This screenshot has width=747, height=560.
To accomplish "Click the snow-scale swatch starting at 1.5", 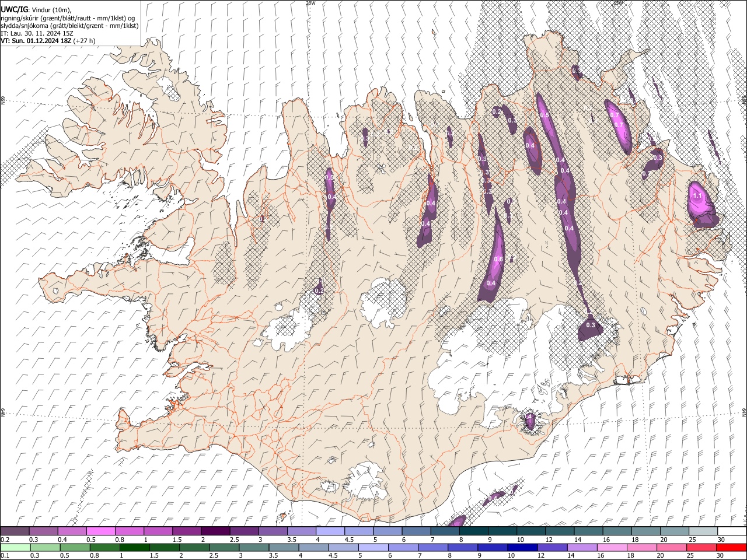I will pyautogui.click(x=186, y=531).
